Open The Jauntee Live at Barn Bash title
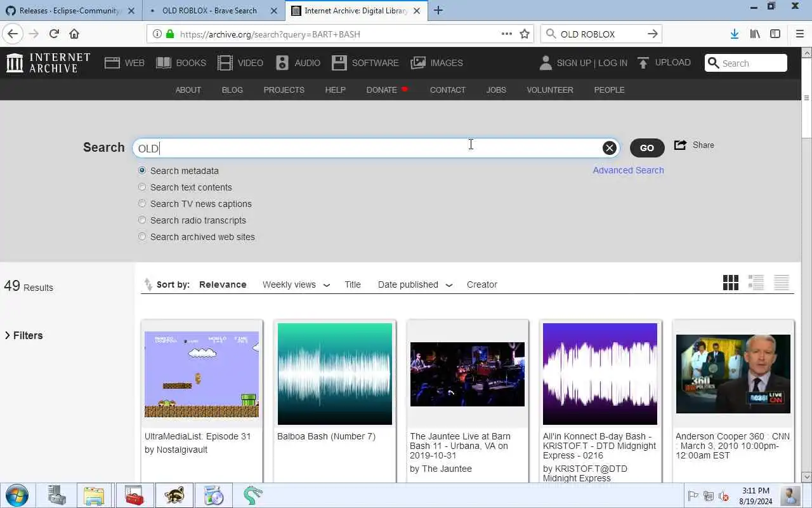This screenshot has height=508, width=812. point(461,446)
